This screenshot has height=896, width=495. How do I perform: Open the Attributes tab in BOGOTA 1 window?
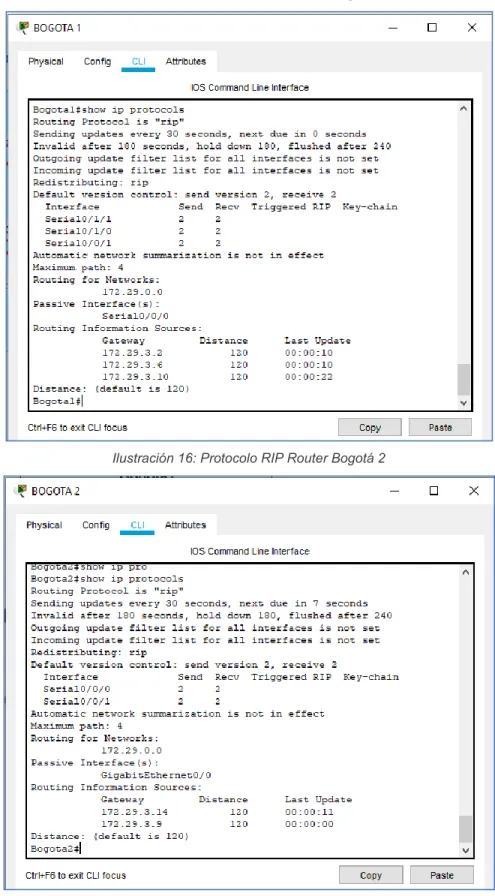point(186,62)
